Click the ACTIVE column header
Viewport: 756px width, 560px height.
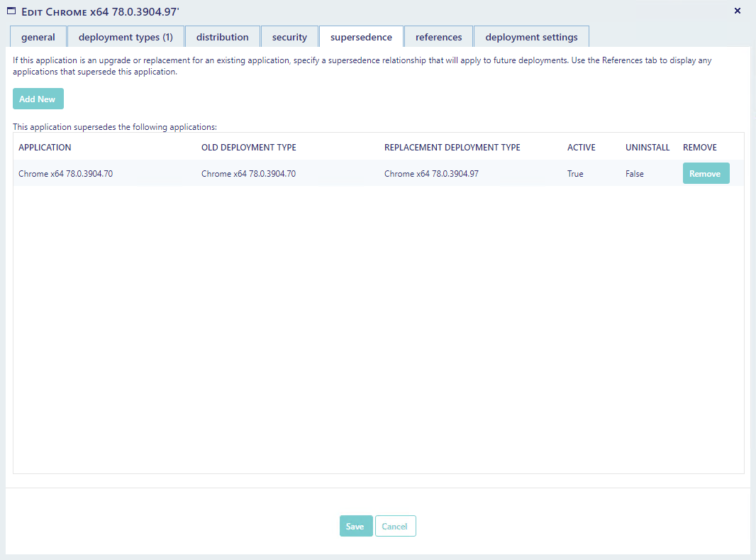(x=581, y=148)
